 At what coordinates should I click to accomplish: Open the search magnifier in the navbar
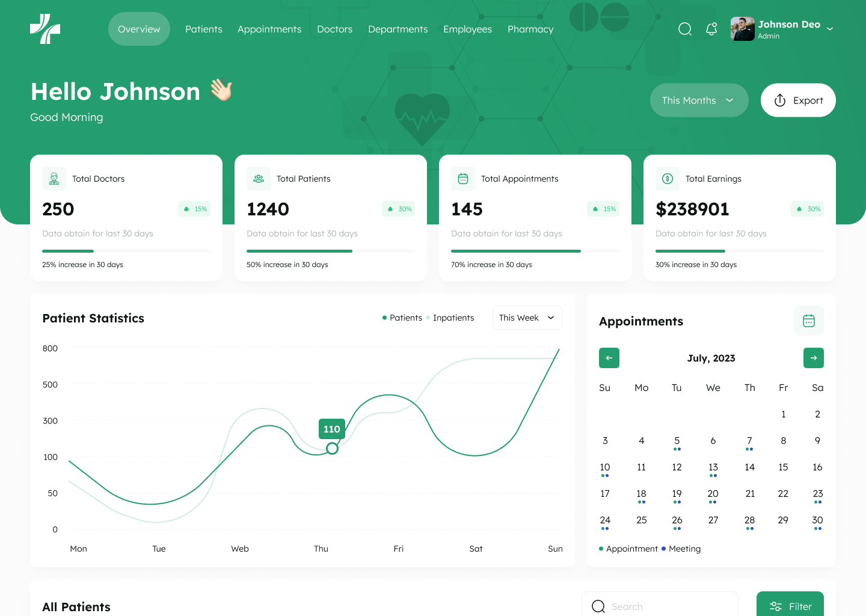click(x=685, y=28)
